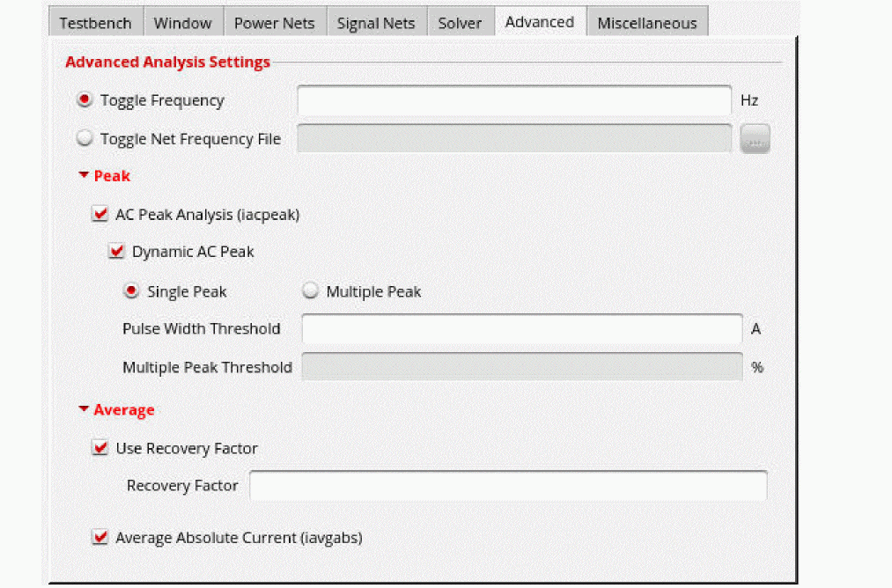
Task: Switch to the Solver tab
Action: [461, 24]
